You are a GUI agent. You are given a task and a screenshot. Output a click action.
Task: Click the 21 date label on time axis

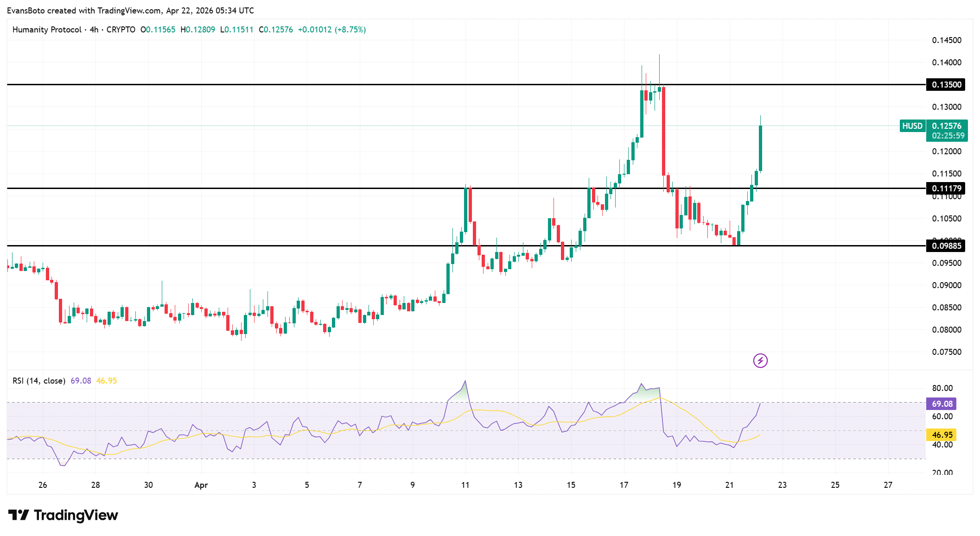(x=729, y=485)
